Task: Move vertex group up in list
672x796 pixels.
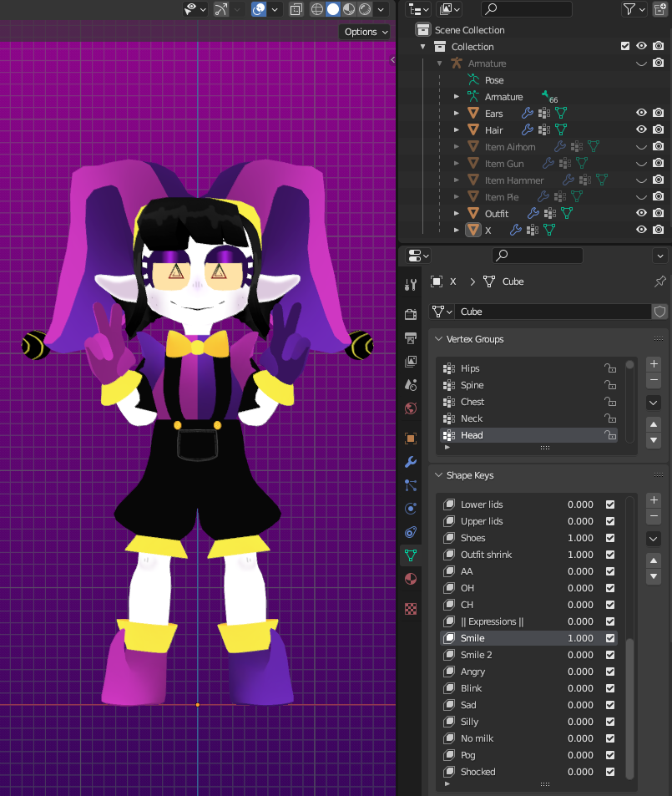Action: point(654,424)
